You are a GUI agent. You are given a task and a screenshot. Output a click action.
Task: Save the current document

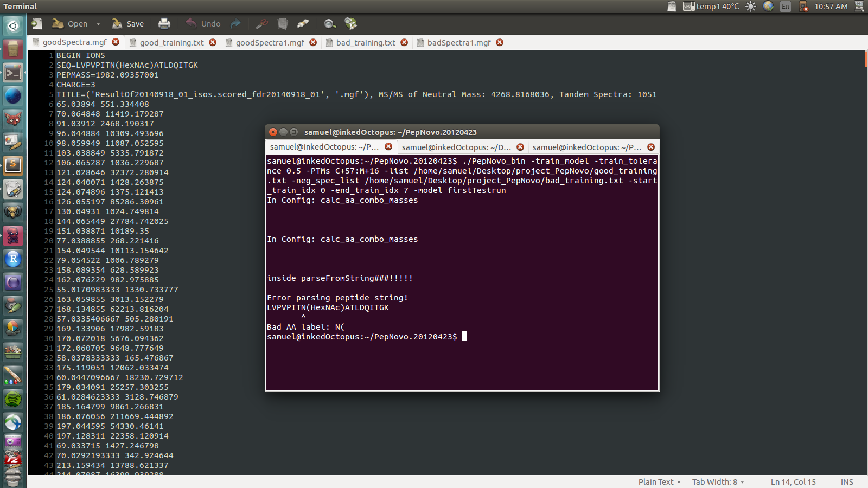(x=128, y=24)
